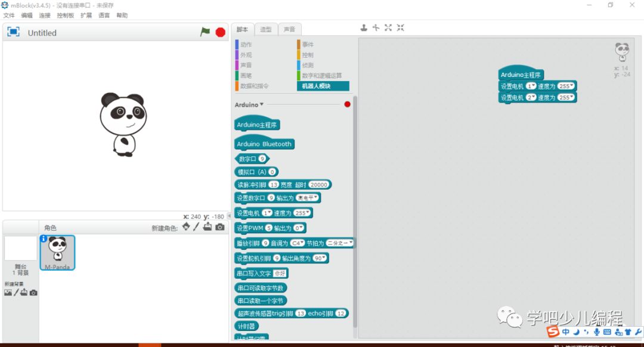
Task: Open PWM output value dropdown
Action: click(x=299, y=228)
